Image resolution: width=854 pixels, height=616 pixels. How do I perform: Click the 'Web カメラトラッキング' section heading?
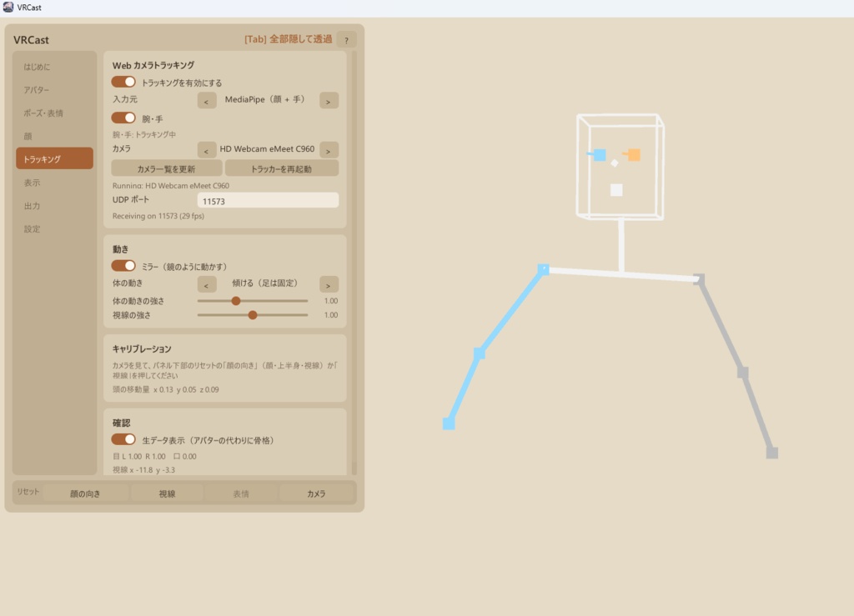tap(153, 65)
